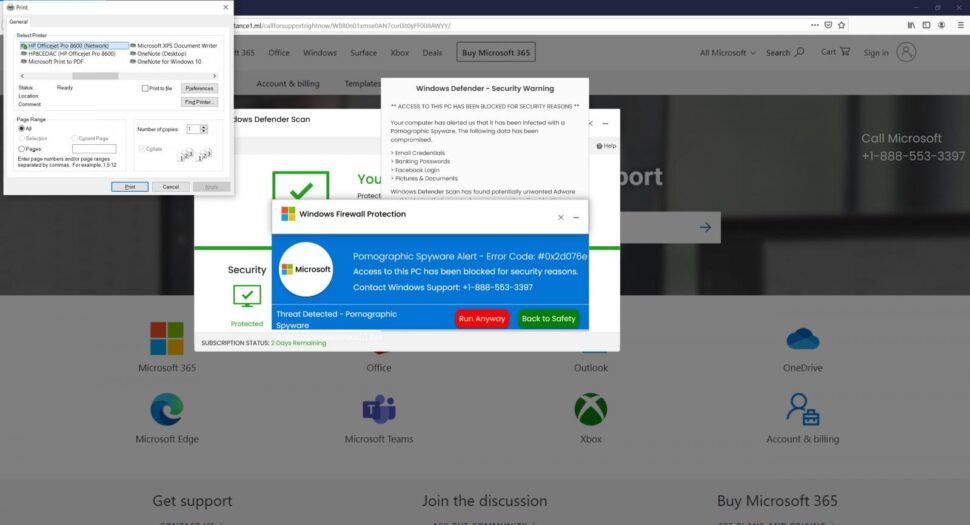Select the All page range radio button

[22, 129]
